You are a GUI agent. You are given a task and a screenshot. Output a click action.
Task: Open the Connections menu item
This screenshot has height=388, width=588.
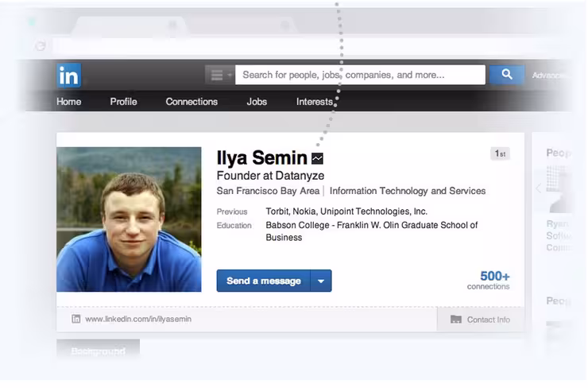tap(191, 102)
